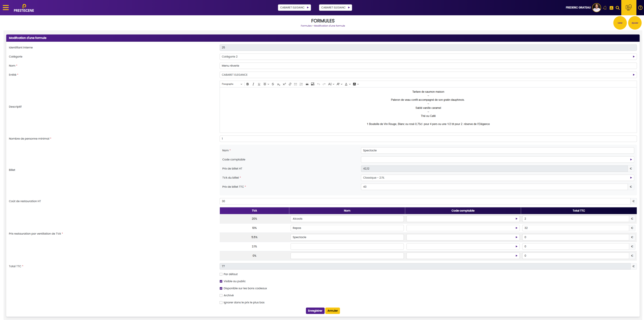Toggle bold formatting in editor
Screen dimensions: 644x320
tap(248, 84)
